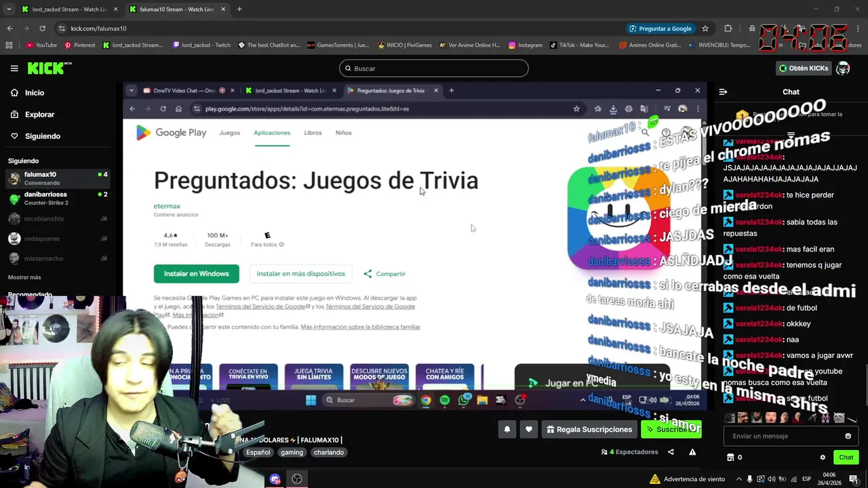Open Siguiendo in Kick sidebar
This screenshot has width=868, height=488.
pos(42,136)
